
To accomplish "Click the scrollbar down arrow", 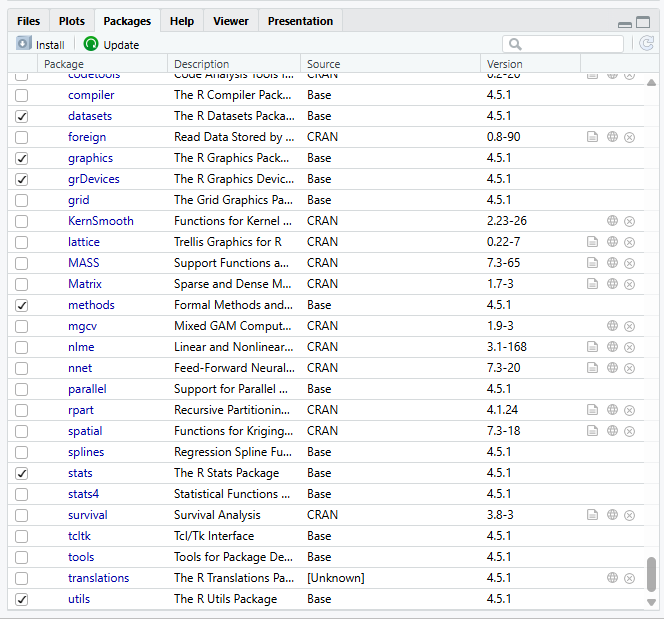I will coord(651,602).
